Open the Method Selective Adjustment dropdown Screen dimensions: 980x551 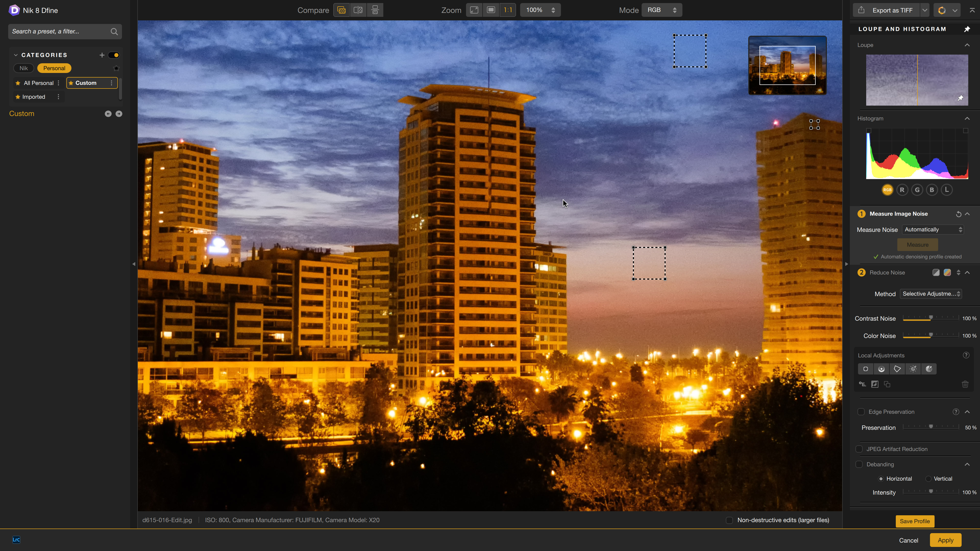931,294
